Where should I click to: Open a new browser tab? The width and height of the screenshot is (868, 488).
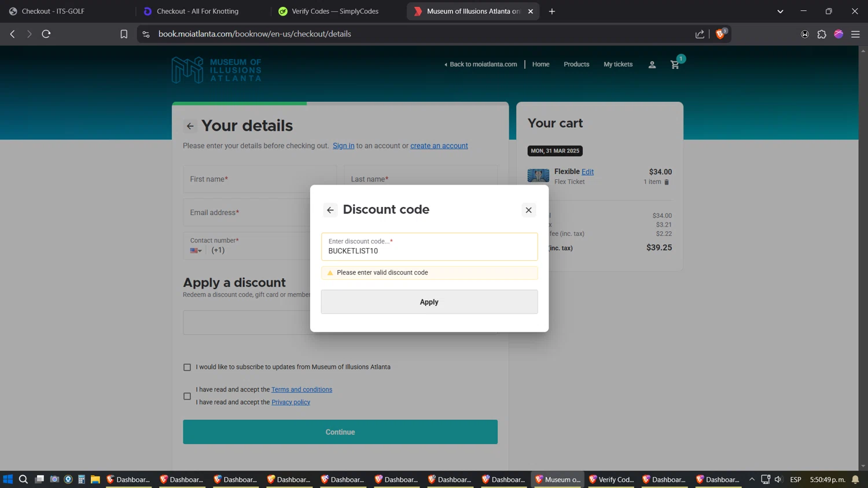(552, 11)
